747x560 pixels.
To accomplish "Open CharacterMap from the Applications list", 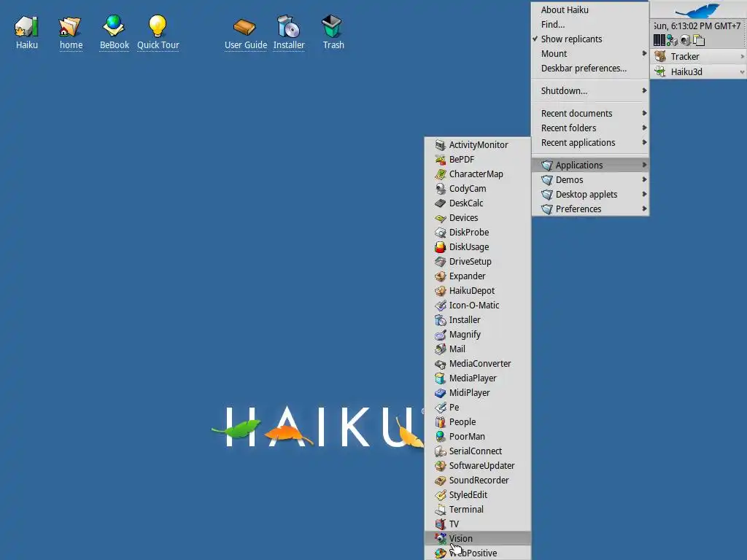I will (x=478, y=174).
